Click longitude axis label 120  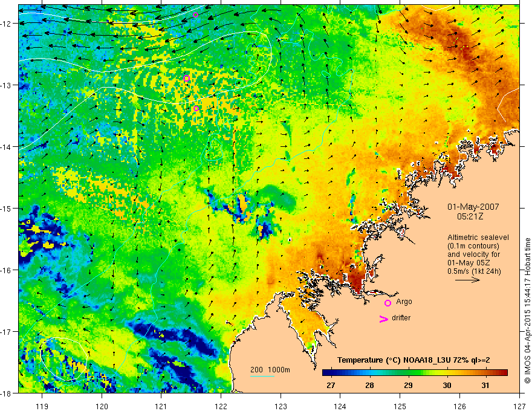tap(102, 406)
